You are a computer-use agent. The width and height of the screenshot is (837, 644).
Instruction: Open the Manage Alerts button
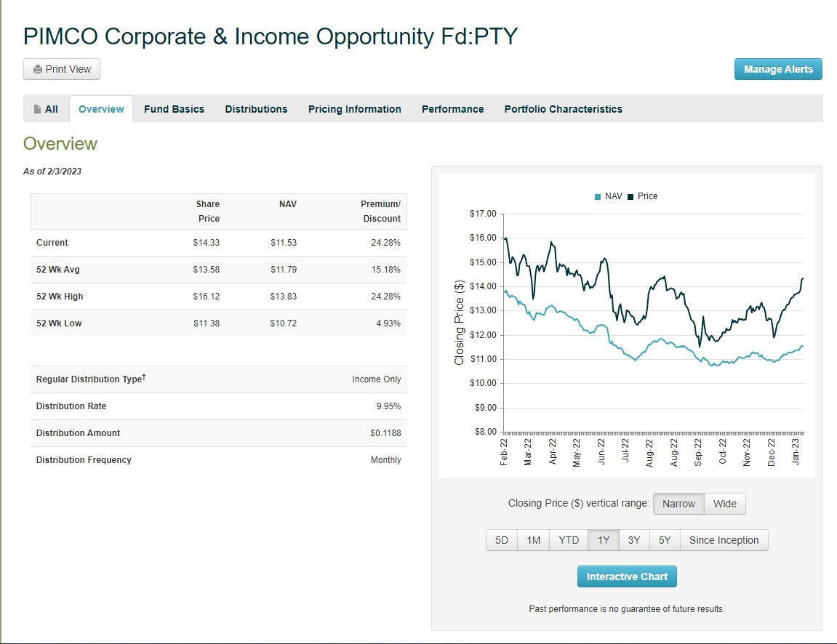778,69
